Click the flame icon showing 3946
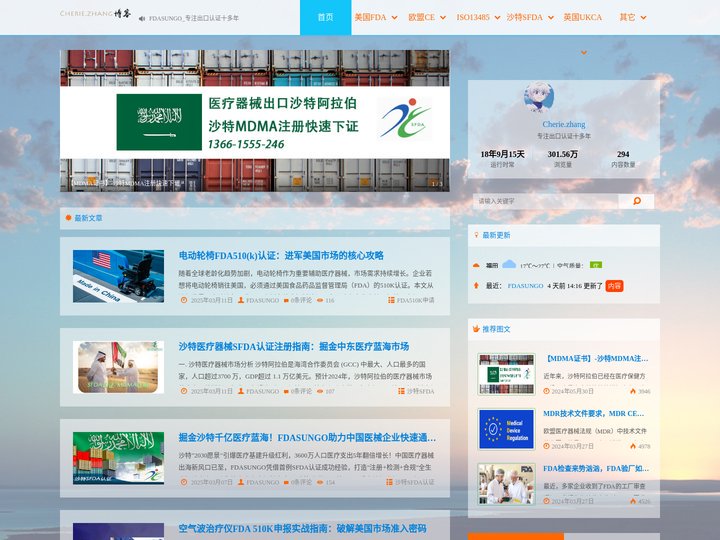 (633, 391)
